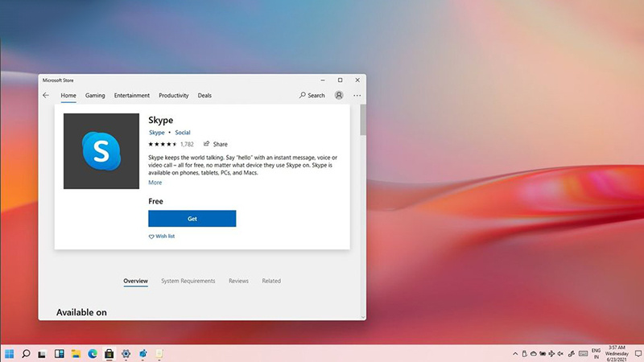
Task: Open taskbar Search magnifier
Action: click(26, 353)
